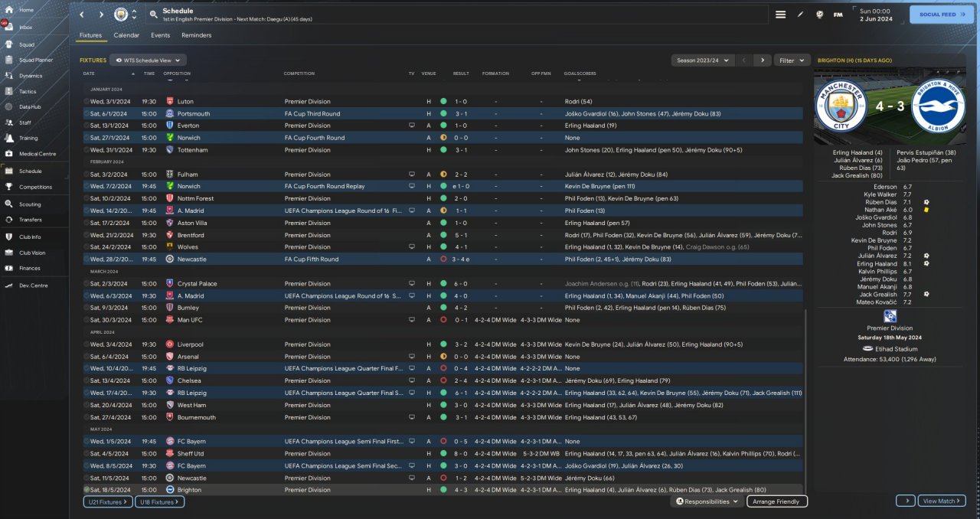Open the hamburger menu icon in top bar
Image resolution: width=980 pixels, height=519 pixels.
[x=780, y=15]
